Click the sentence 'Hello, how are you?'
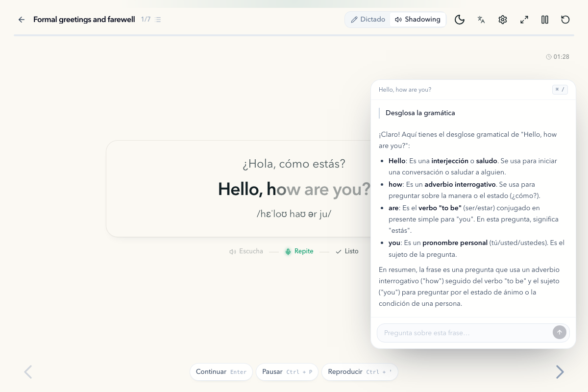This screenshot has width=588, height=392. pyautogui.click(x=294, y=189)
